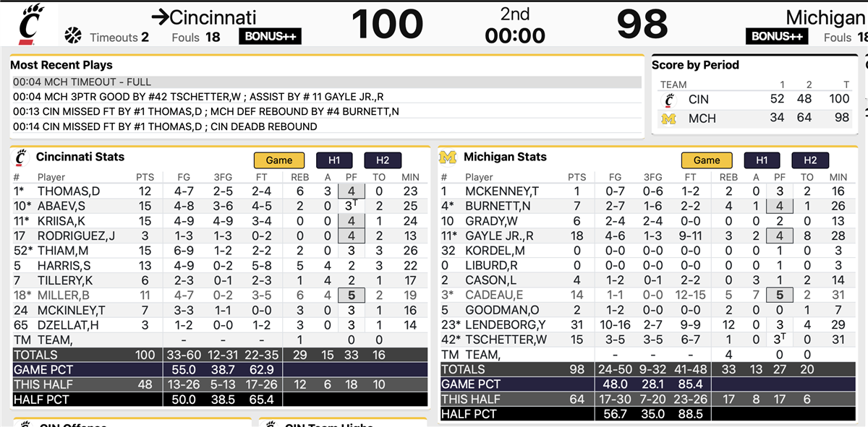
Task: Switch Cincinnati Stats to H2
Action: [x=383, y=160]
